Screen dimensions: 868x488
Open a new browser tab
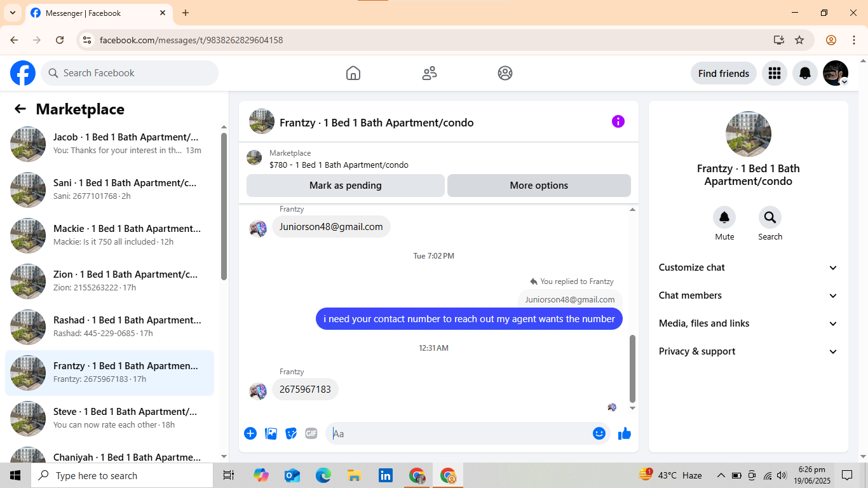pos(186,13)
